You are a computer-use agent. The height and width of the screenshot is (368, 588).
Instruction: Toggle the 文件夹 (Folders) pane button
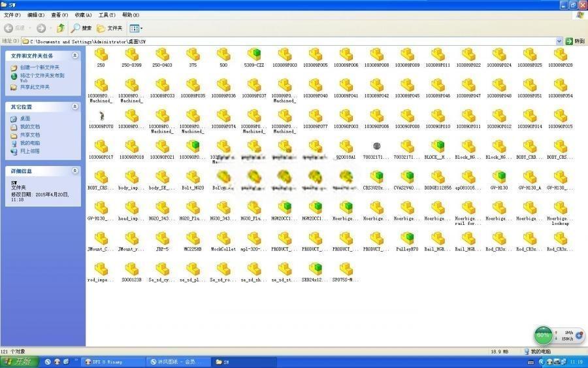coord(110,28)
